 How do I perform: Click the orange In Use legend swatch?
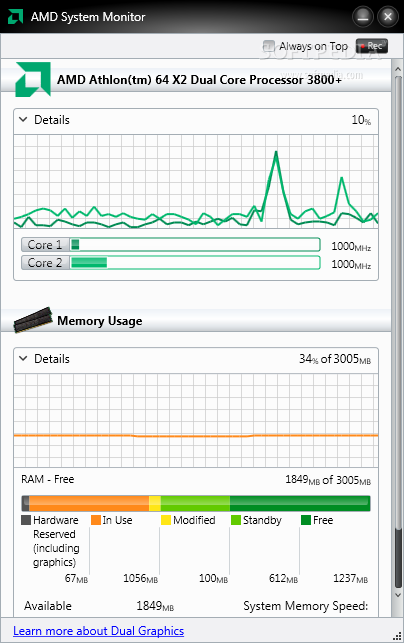(96, 520)
